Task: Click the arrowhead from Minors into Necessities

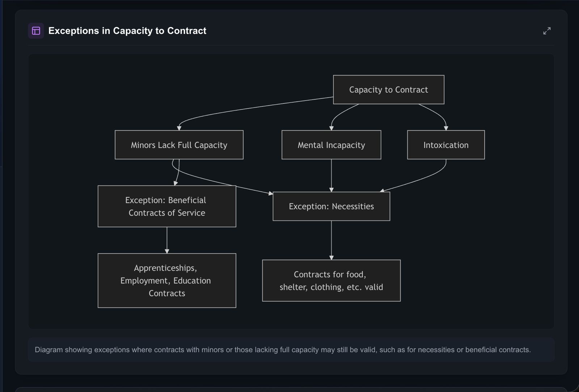Action: pos(270,193)
